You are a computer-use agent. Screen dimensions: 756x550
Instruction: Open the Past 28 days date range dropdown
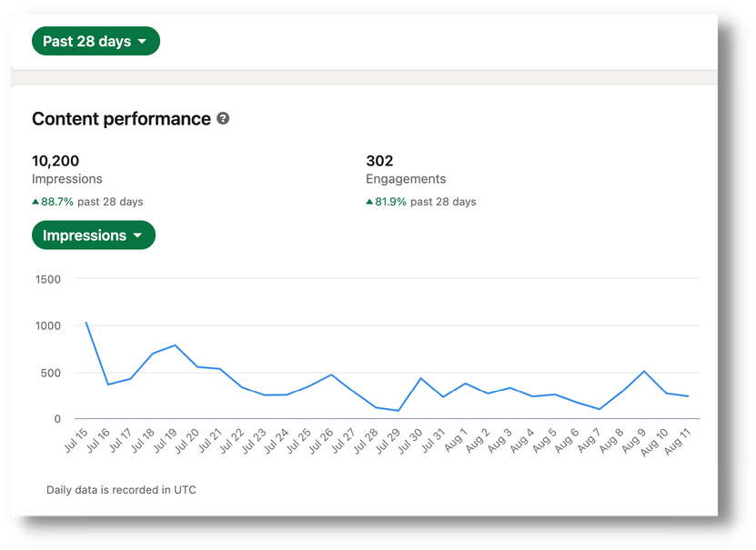[x=96, y=41]
